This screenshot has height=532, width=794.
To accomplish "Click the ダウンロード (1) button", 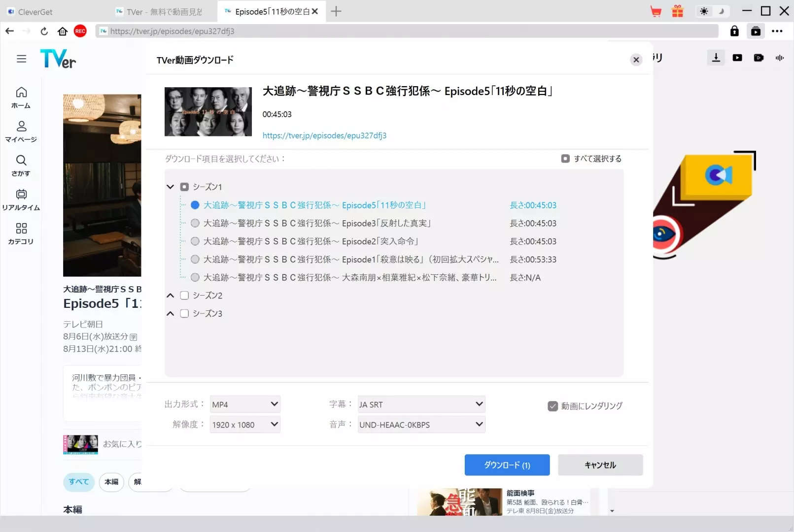I will pos(507,465).
